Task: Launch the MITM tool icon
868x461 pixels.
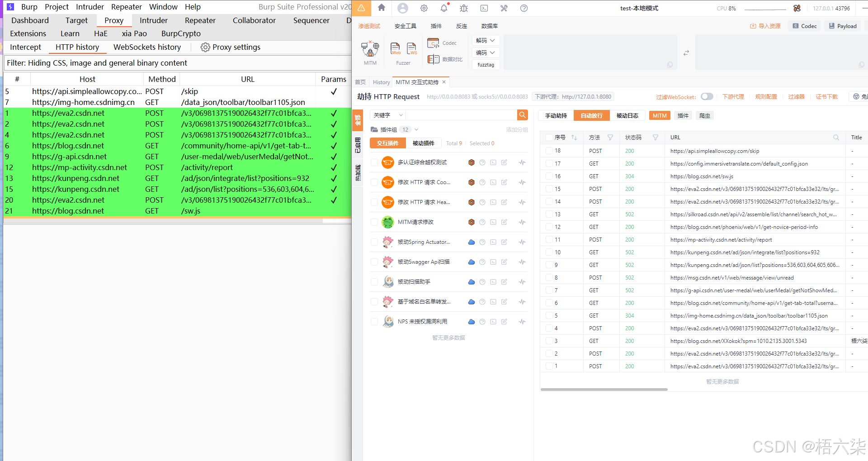Action: (370, 49)
